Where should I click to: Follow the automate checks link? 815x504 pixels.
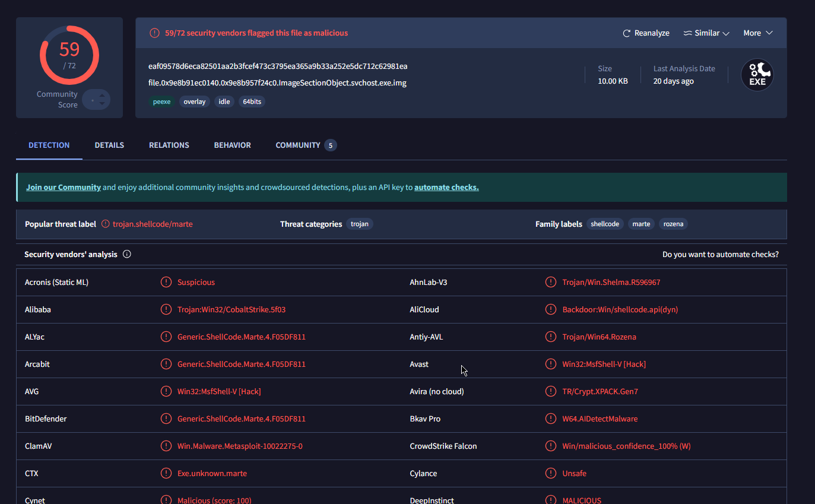pos(446,188)
